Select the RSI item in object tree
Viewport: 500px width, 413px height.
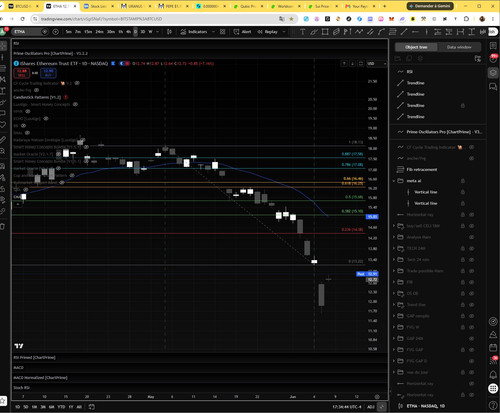coord(409,72)
